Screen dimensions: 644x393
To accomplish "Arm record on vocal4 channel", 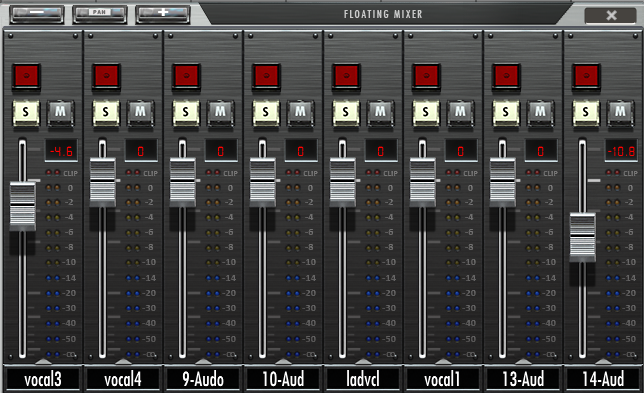I will click(x=106, y=76).
